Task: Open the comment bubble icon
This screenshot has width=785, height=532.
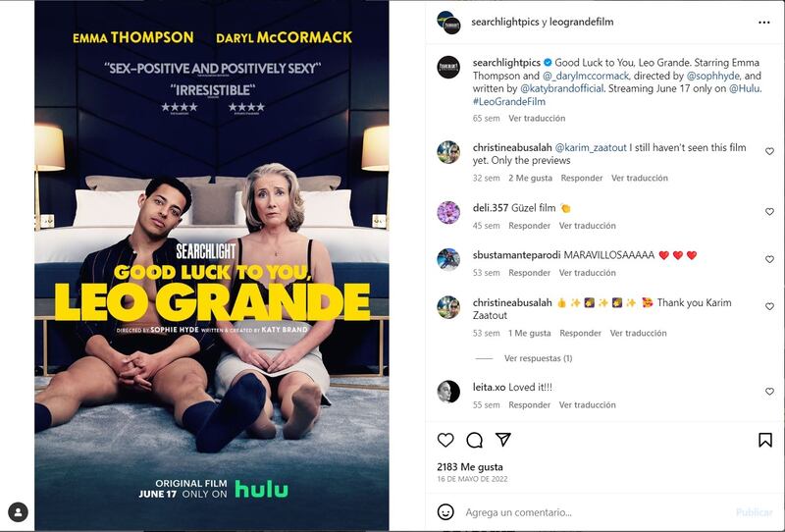Action: point(474,441)
